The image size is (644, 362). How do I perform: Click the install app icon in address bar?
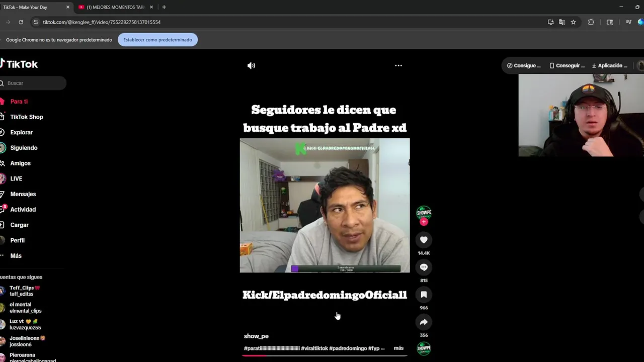tap(550, 22)
